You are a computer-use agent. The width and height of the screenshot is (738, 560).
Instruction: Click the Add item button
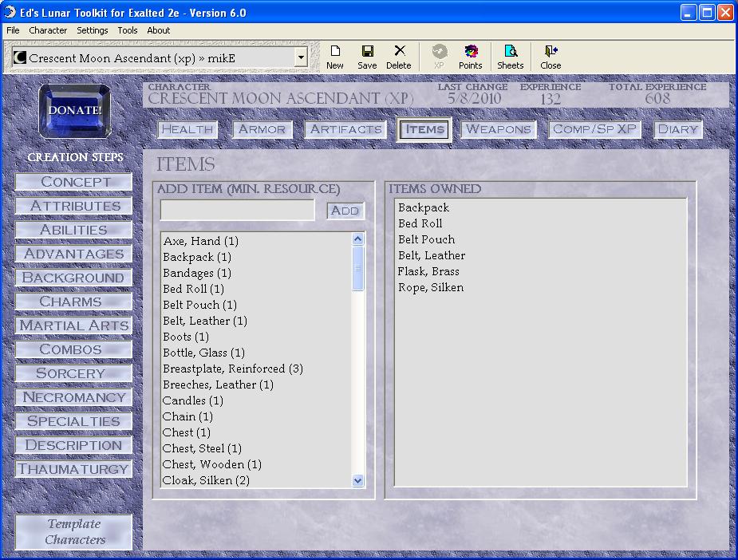click(x=345, y=211)
